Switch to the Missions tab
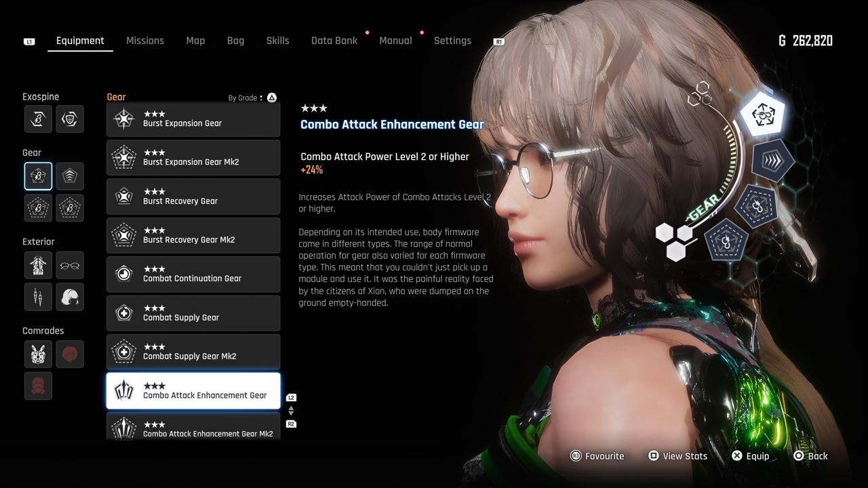This screenshot has width=868, height=488. pos(145,41)
